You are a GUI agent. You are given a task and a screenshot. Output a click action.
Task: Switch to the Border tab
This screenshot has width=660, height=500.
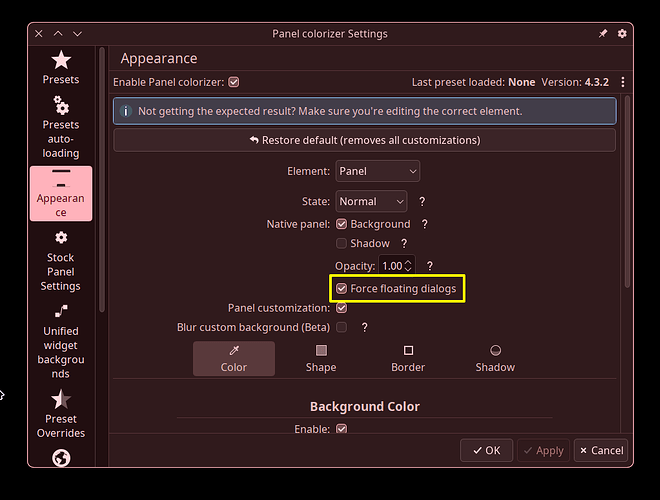point(408,358)
